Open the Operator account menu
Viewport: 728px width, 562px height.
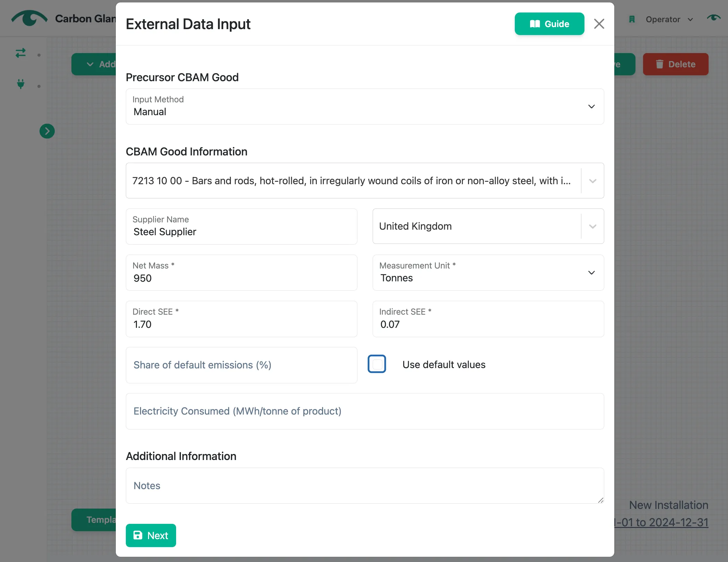pyautogui.click(x=669, y=19)
